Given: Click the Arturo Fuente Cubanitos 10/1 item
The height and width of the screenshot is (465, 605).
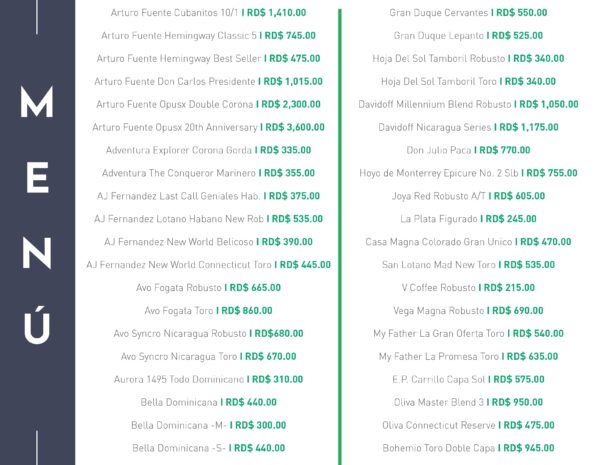Looking at the screenshot, I should (208, 13).
